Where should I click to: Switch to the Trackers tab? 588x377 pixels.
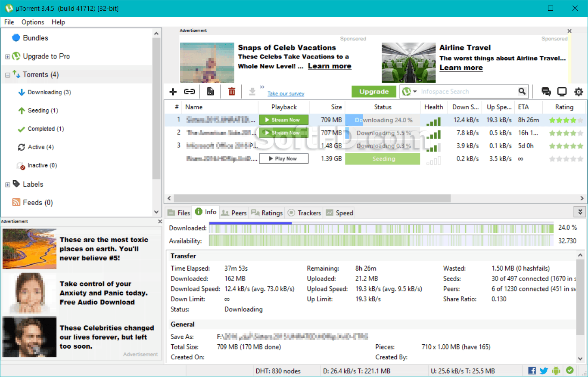tap(304, 213)
